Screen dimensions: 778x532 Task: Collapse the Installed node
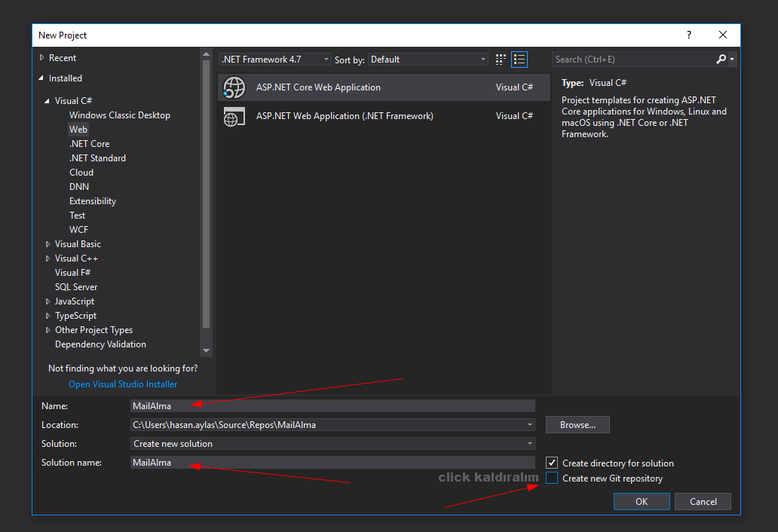(41, 78)
